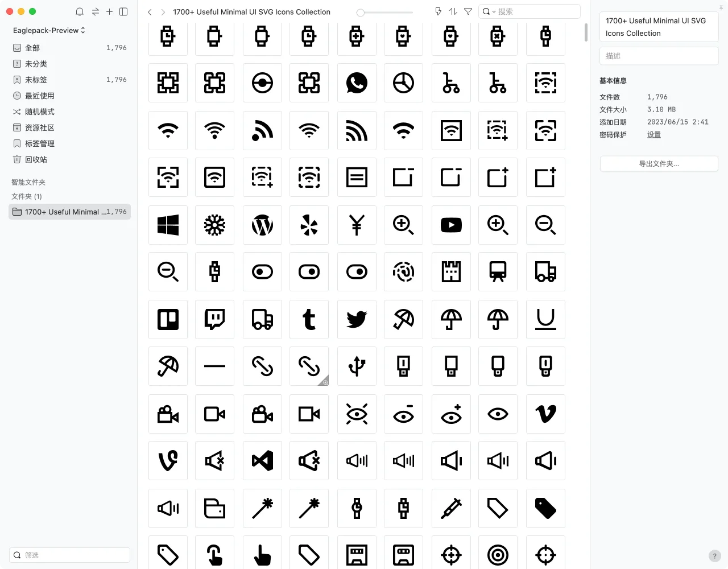Screen dimensions: 728x569
Task: Go back with the left chevron
Action: (x=150, y=12)
